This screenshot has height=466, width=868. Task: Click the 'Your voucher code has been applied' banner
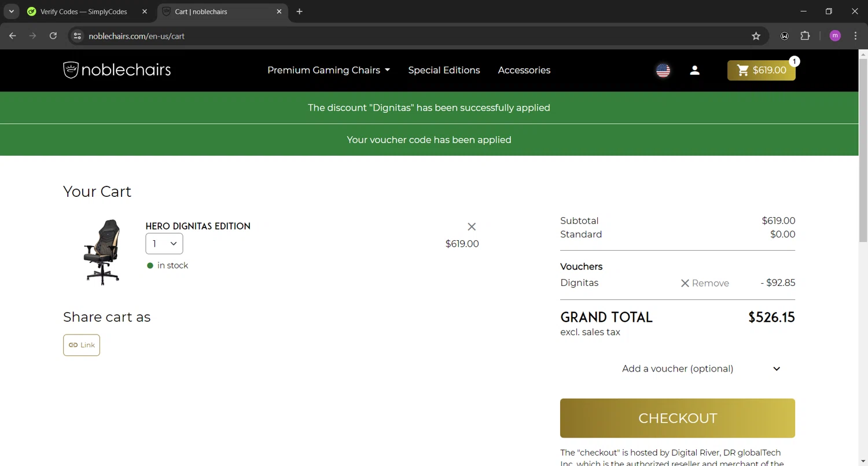pyautogui.click(x=429, y=140)
